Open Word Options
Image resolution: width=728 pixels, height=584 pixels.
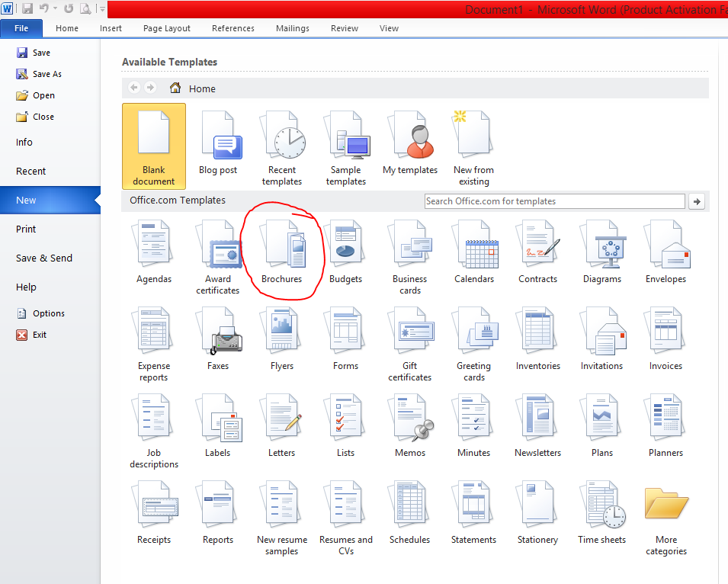click(41, 313)
